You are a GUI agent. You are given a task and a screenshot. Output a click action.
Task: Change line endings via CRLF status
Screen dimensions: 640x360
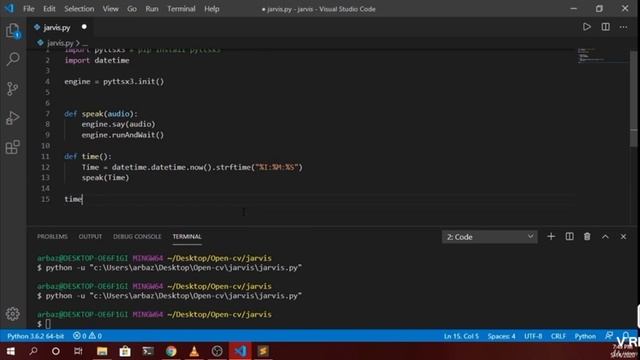click(558, 336)
